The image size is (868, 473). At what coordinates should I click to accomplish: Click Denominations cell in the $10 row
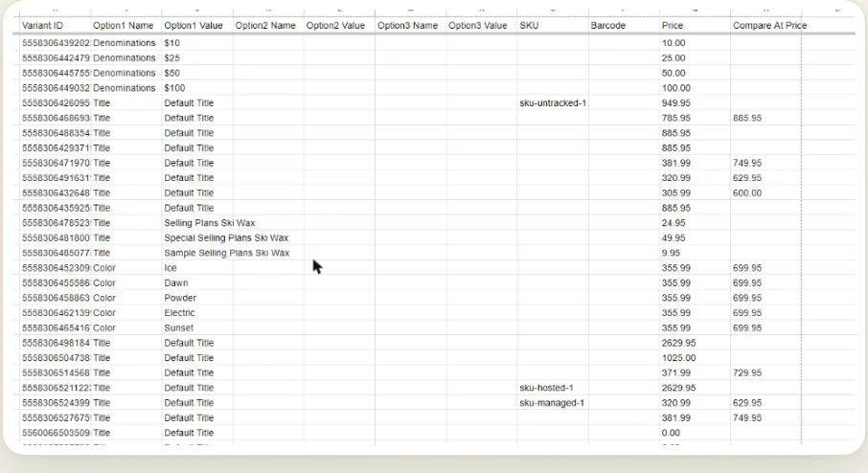126,42
